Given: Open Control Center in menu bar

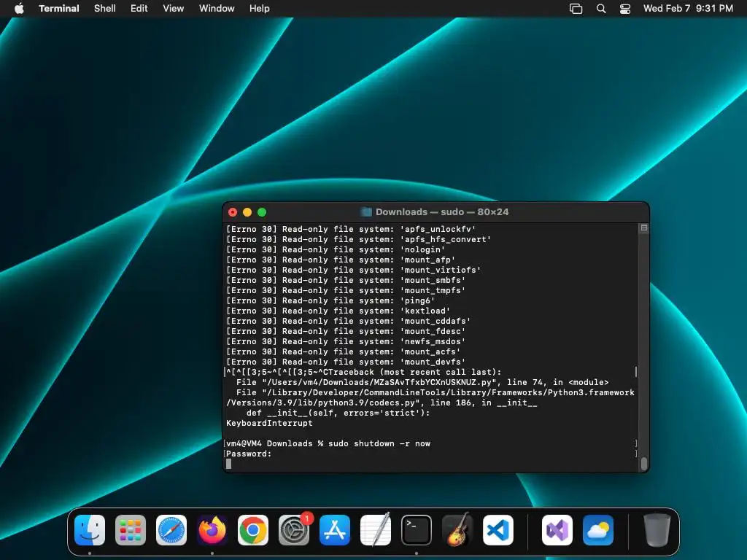Looking at the screenshot, I should [625, 9].
